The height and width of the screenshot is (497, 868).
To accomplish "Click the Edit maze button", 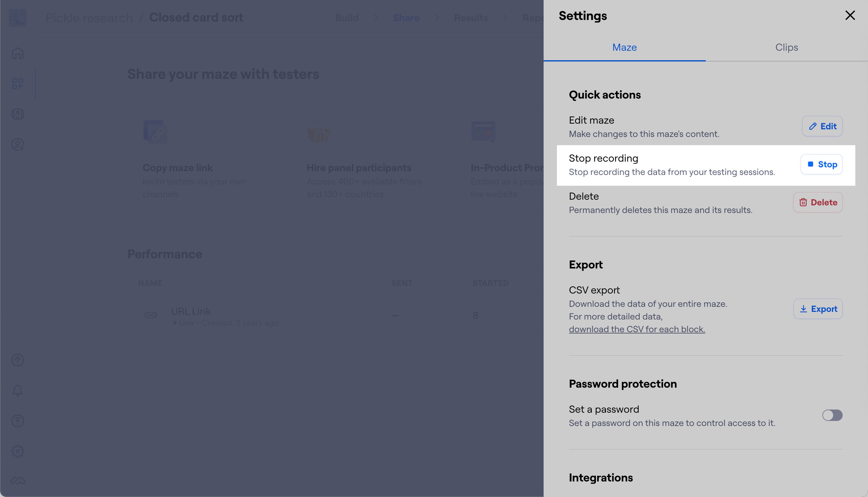I will [822, 126].
